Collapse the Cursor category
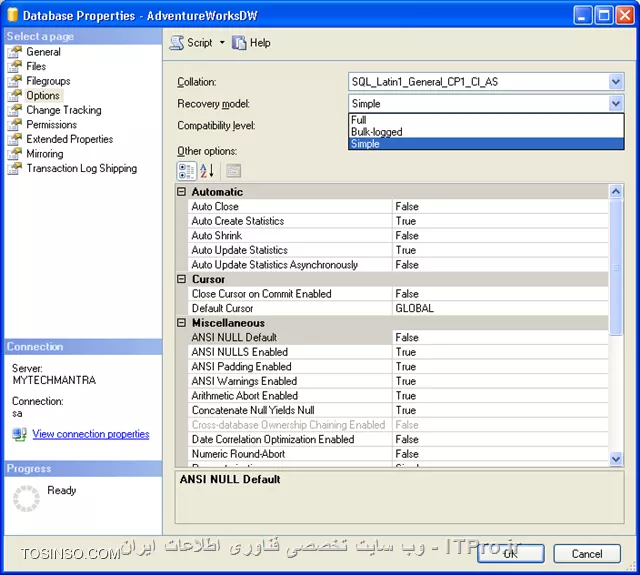Screen dimensions: 640x575 (x=182, y=279)
